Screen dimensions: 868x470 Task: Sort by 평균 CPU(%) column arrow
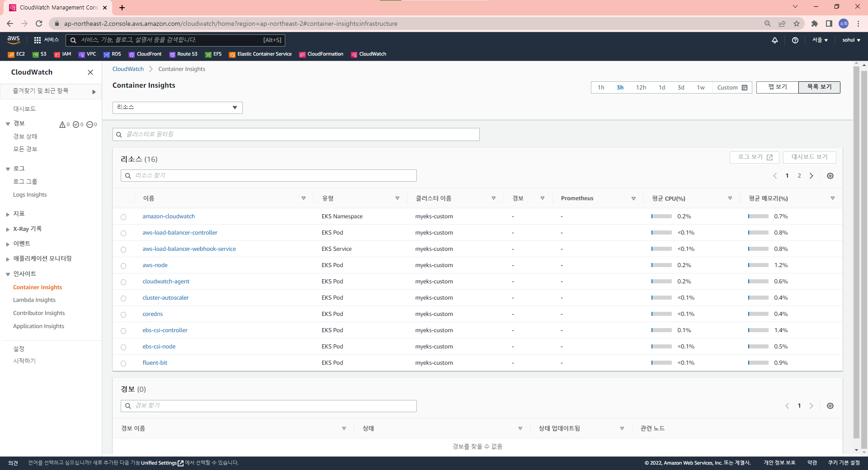(x=730, y=198)
